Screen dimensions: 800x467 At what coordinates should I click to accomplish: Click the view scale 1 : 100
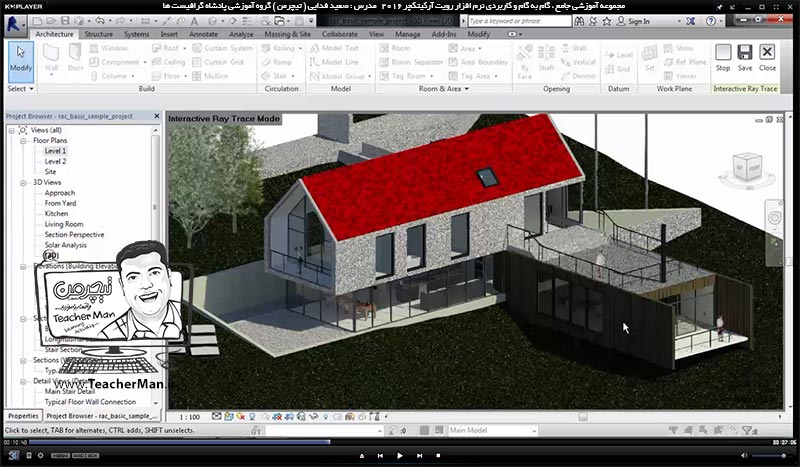[189, 417]
